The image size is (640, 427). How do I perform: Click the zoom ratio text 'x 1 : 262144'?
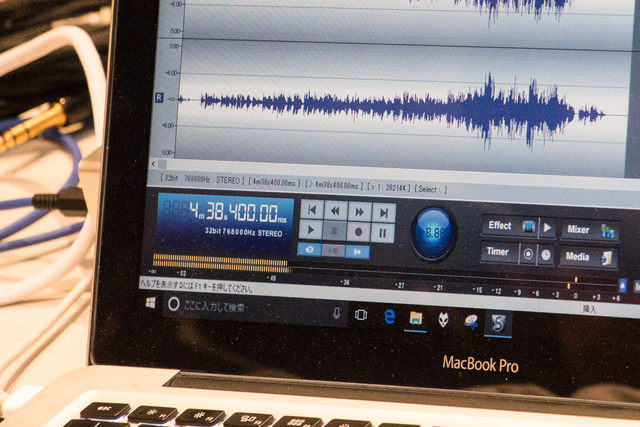pyautogui.click(x=389, y=187)
